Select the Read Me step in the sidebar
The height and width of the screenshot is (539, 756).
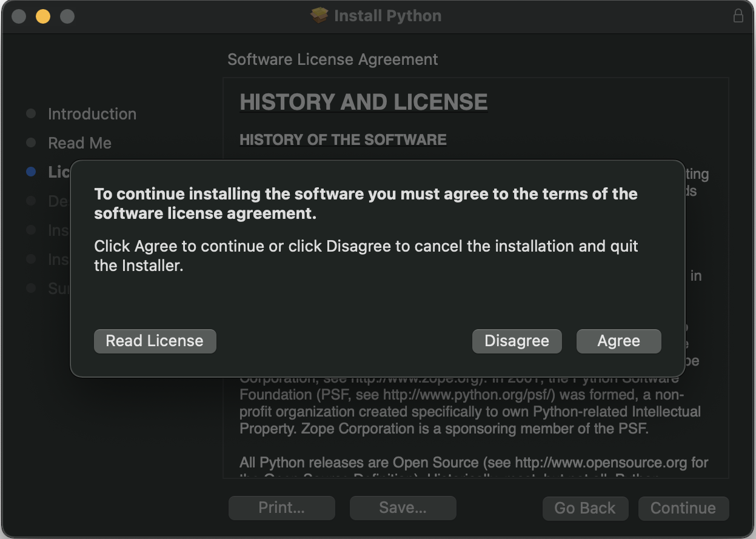[x=80, y=143]
